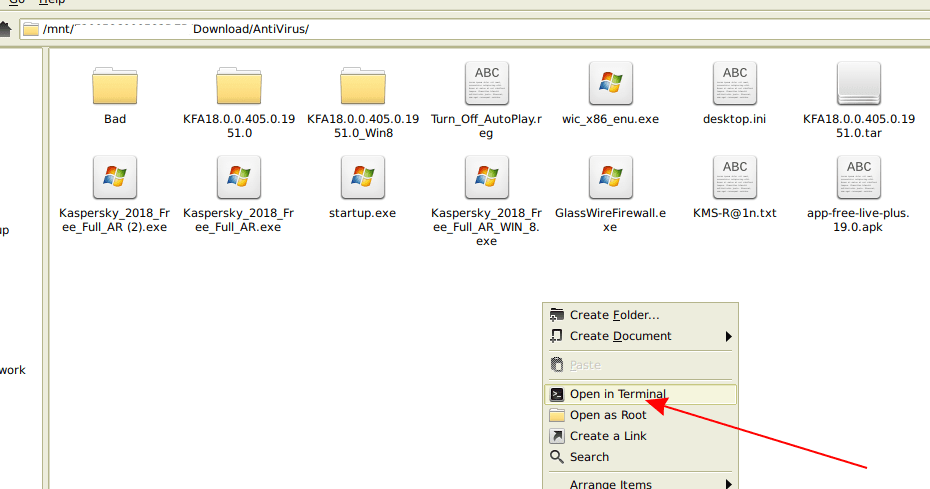The image size is (930, 489).
Task: Click the 'Bad' folder name label
Action: point(115,119)
